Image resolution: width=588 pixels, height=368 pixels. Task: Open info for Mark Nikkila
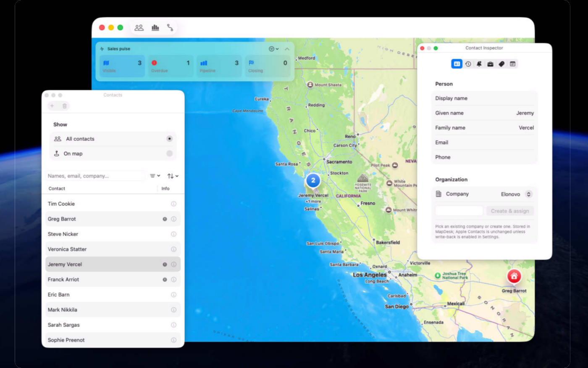(x=173, y=310)
